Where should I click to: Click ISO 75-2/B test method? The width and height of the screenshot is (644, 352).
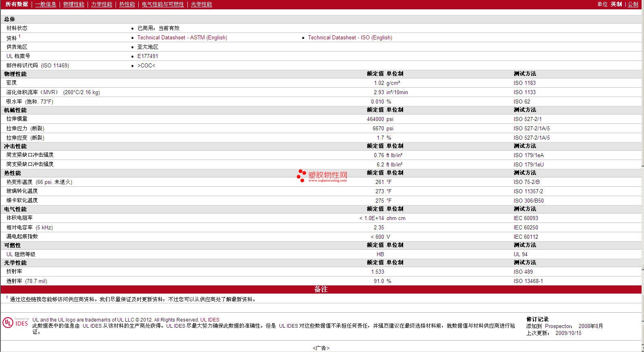tap(526, 182)
